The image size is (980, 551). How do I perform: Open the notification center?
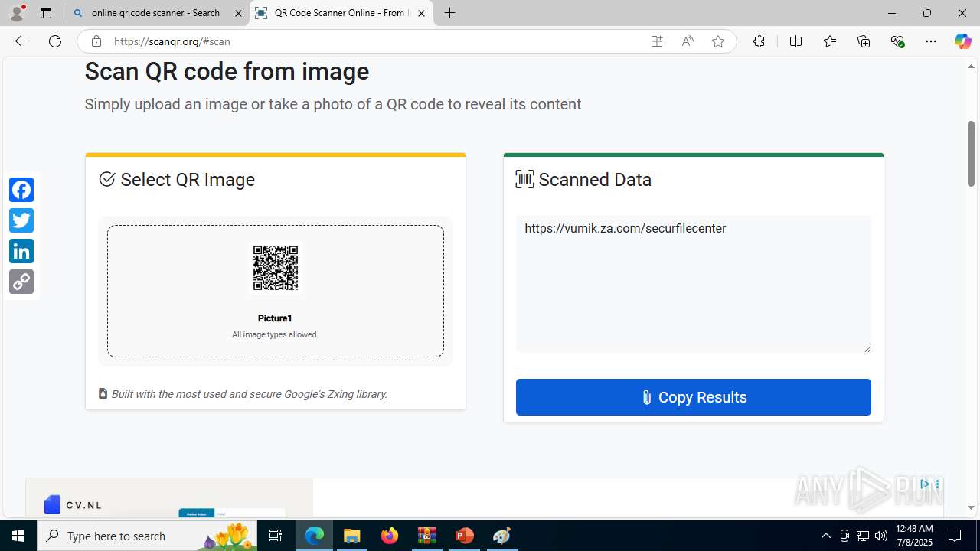coord(955,536)
